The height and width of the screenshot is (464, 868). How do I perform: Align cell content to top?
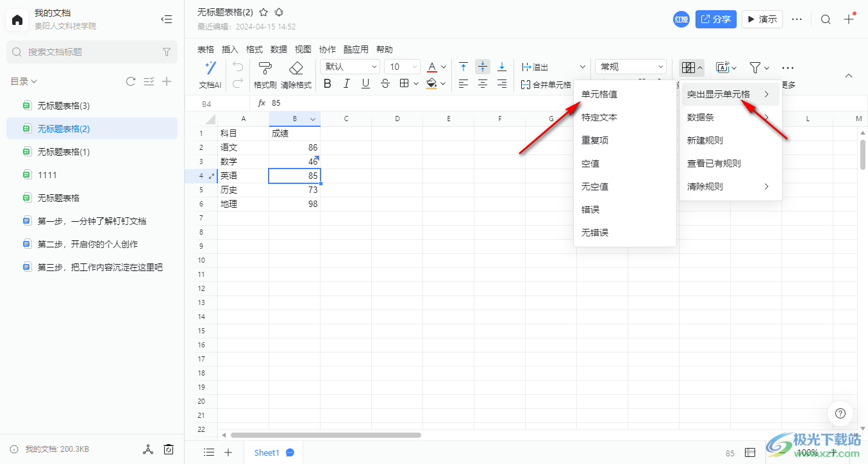pyautogui.click(x=463, y=67)
